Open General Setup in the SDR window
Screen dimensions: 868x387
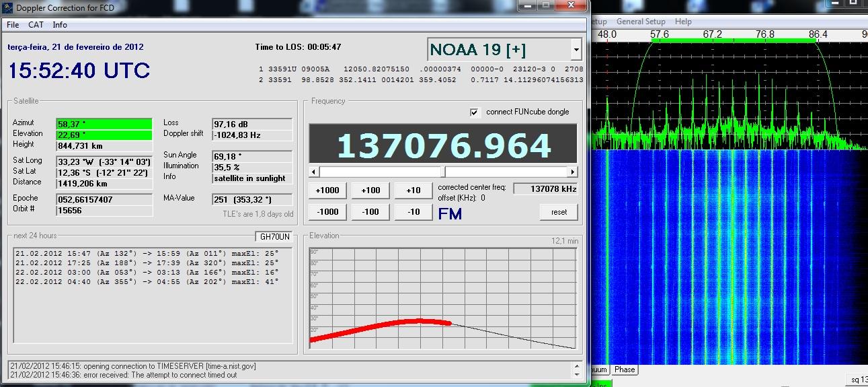[x=640, y=22]
